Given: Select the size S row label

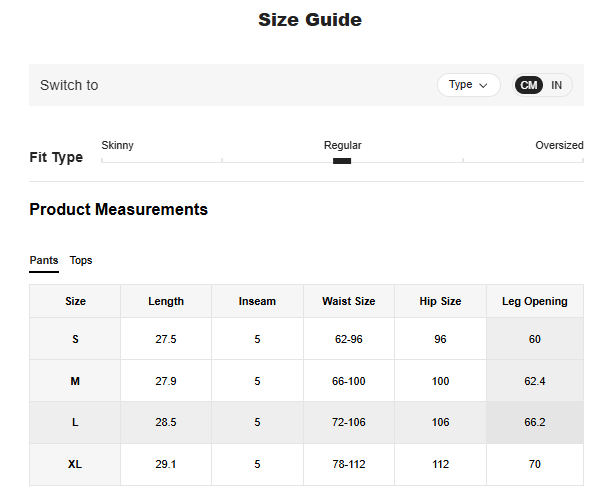Looking at the screenshot, I should coord(75,339).
